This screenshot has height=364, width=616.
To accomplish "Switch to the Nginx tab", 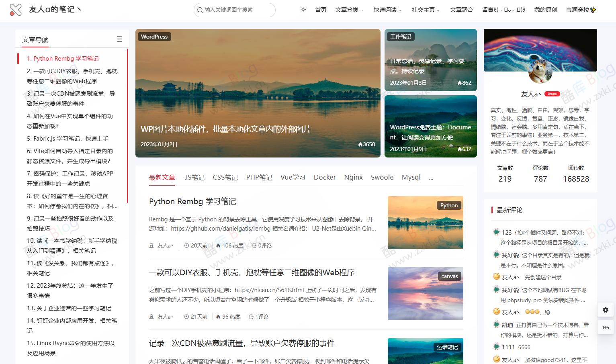I will (353, 177).
